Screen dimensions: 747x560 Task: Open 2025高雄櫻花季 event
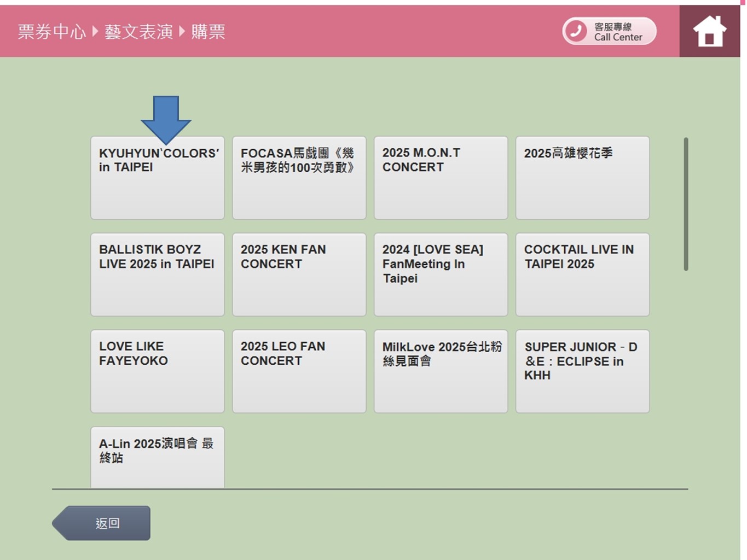click(x=583, y=178)
